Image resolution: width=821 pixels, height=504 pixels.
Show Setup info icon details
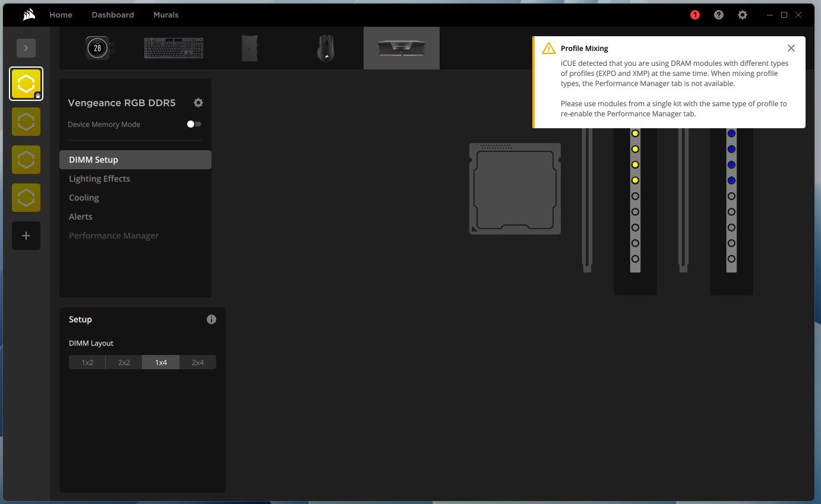tap(211, 319)
